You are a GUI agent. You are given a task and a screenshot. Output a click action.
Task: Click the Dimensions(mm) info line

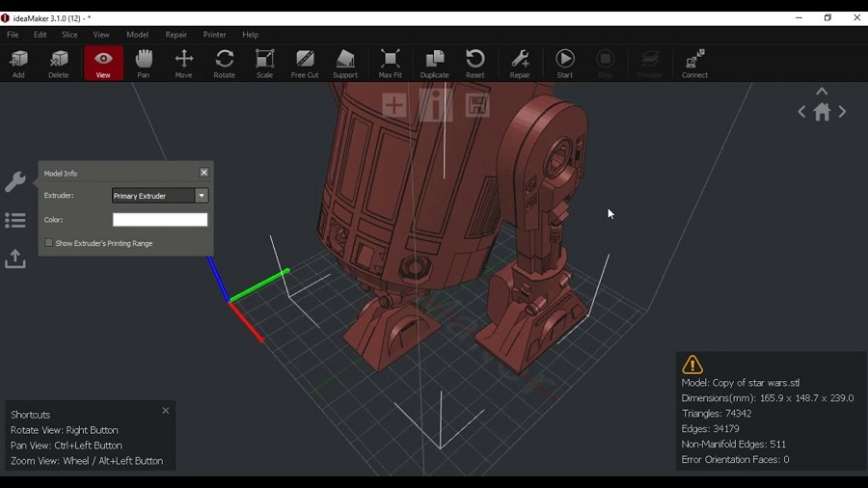[768, 398]
